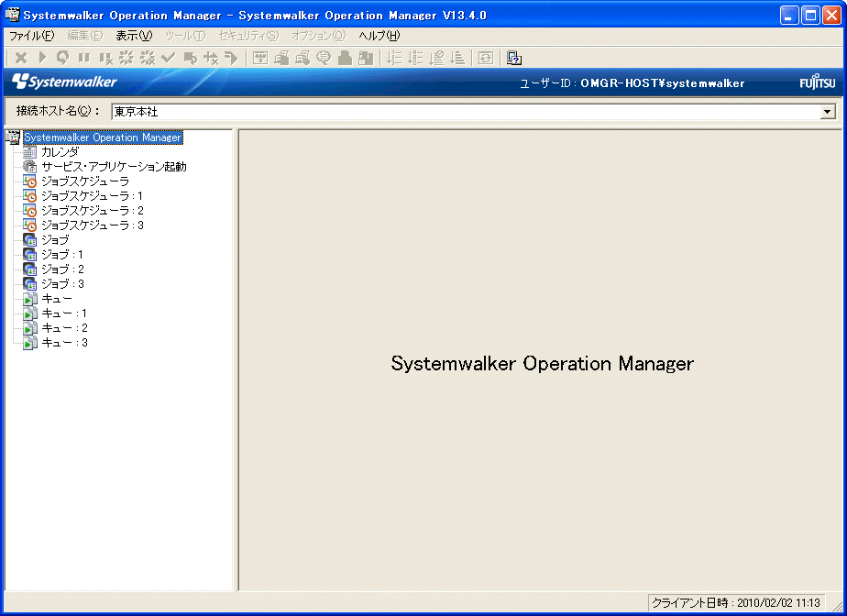
Task: Select ジョブ : 3 in the tree
Action: (62, 283)
